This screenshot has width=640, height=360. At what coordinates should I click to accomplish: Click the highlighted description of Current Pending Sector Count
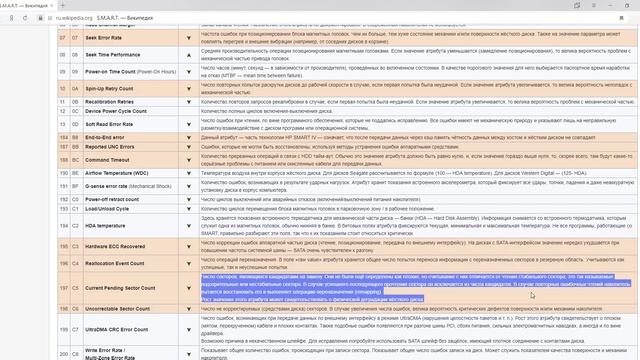coord(416,288)
